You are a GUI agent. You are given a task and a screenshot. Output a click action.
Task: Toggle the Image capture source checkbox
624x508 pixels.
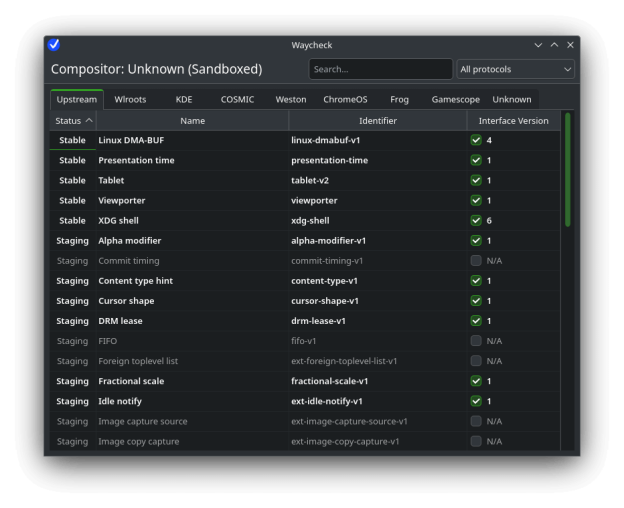tap(476, 421)
